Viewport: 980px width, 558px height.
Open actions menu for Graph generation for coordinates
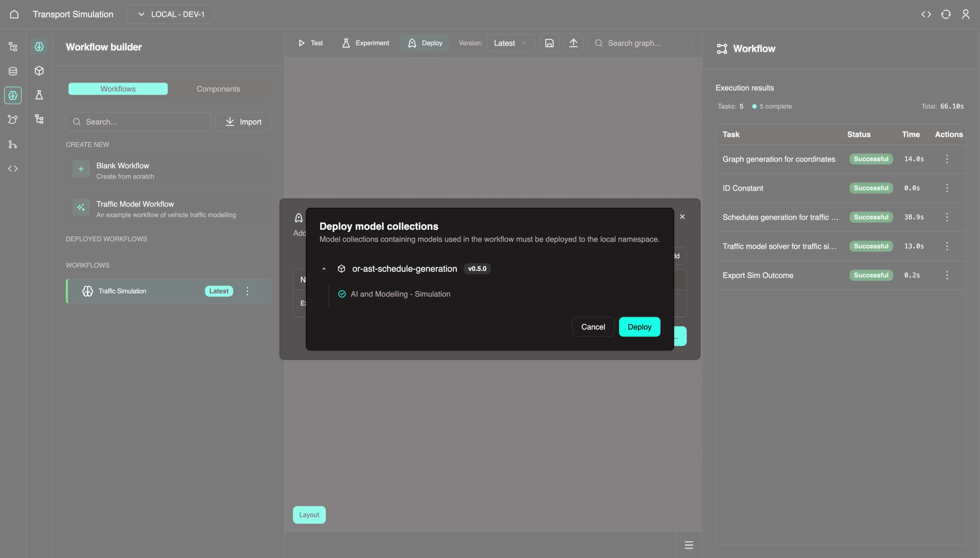947,159
